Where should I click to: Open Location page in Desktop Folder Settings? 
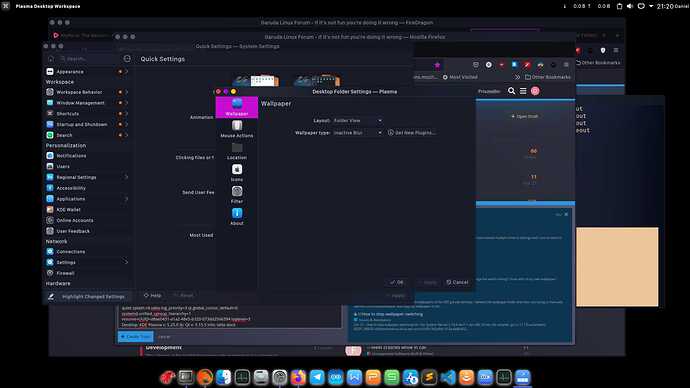coord(237,151)
